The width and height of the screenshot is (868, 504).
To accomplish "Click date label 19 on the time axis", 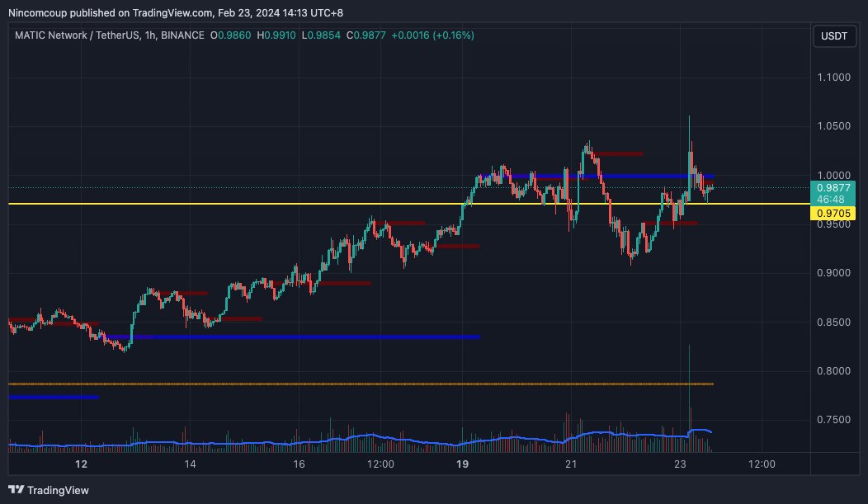I will pos(462,464).
